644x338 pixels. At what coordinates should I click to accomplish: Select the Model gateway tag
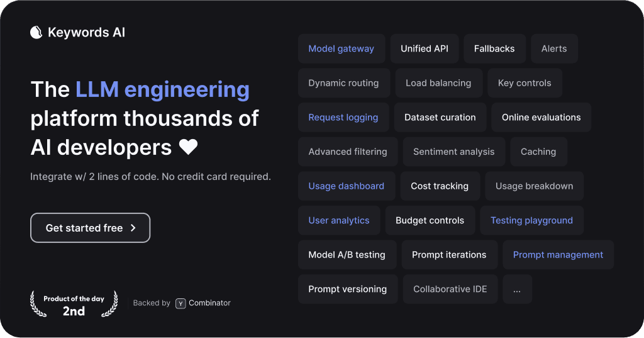tap(341, 49)
